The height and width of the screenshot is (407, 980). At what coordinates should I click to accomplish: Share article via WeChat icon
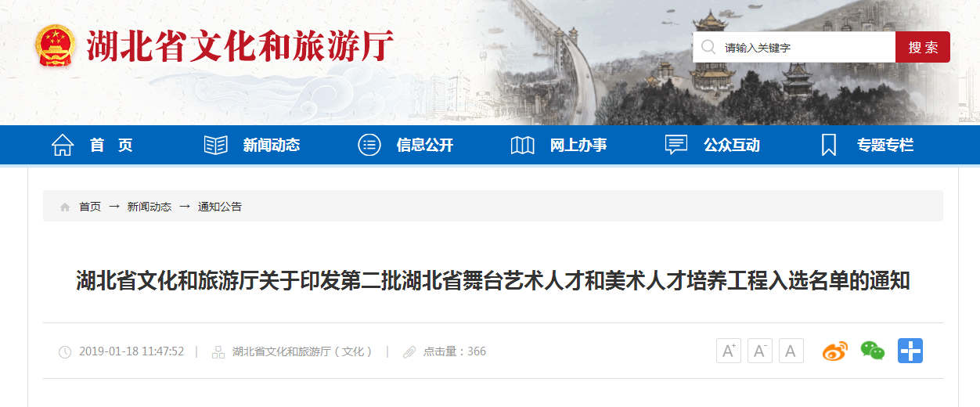click(x=873, y=351)
